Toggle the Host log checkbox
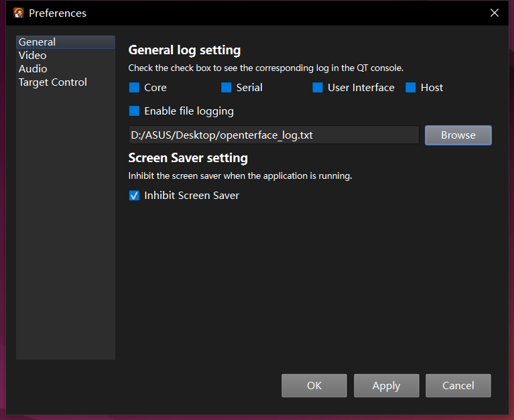This screenshot has height=420, width=514. [x=411, y=88]
